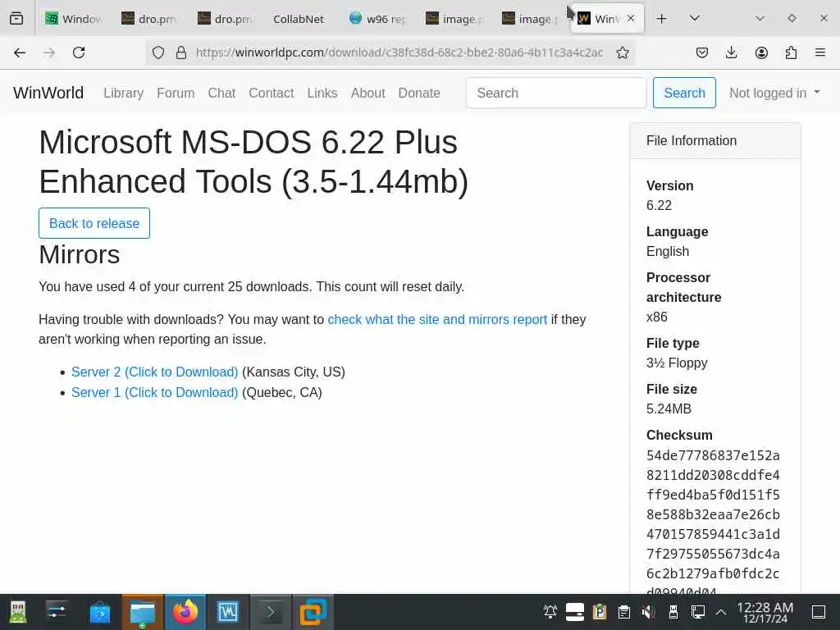Open the Forum nav item
The height and width of the screenshot is (630, 840).
point(176,94)
